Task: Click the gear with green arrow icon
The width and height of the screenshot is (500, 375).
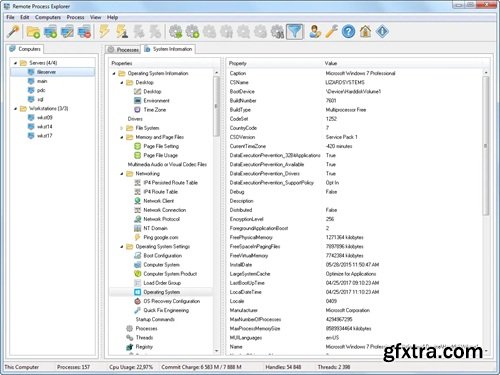Action: coord(175,32)
